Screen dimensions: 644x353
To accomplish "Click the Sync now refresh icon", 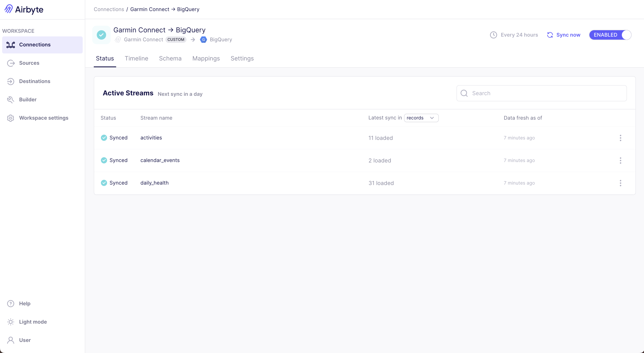I will [550, 35].
